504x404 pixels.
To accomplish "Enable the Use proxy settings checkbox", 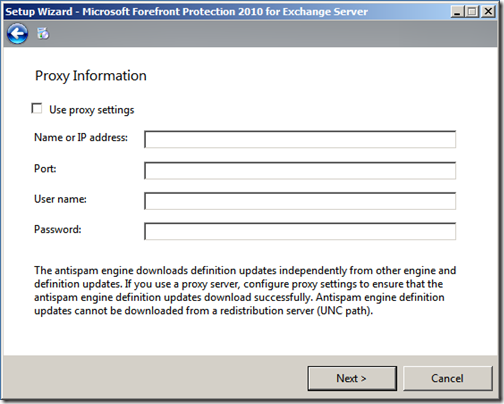I will pyautogui.click(x=37, y=109).
